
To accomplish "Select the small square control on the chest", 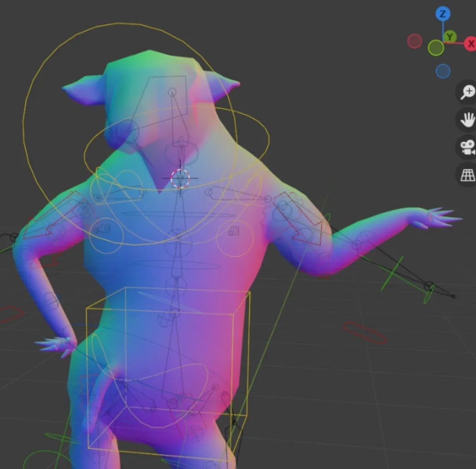I will (x=235, y=231).
